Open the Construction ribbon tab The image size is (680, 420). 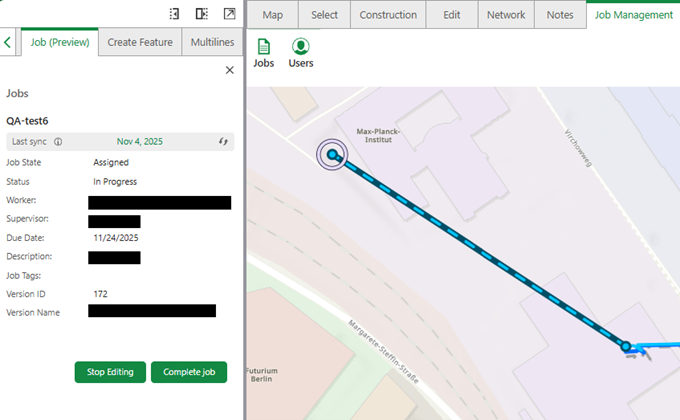tap(388, 15)
